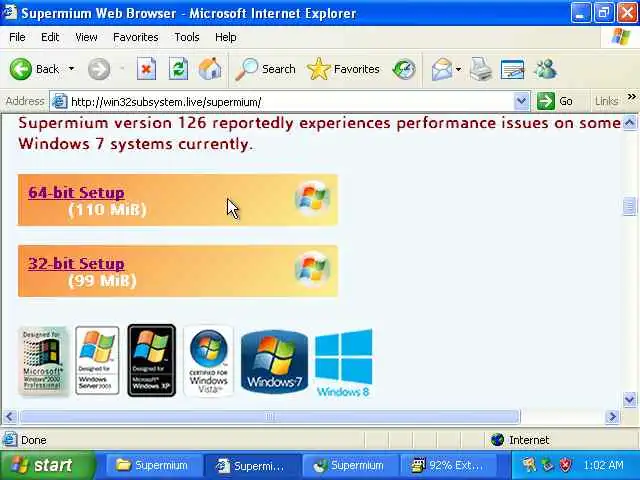
Task: Click the Windows orb on 64-bit banner
Action: 313,198
